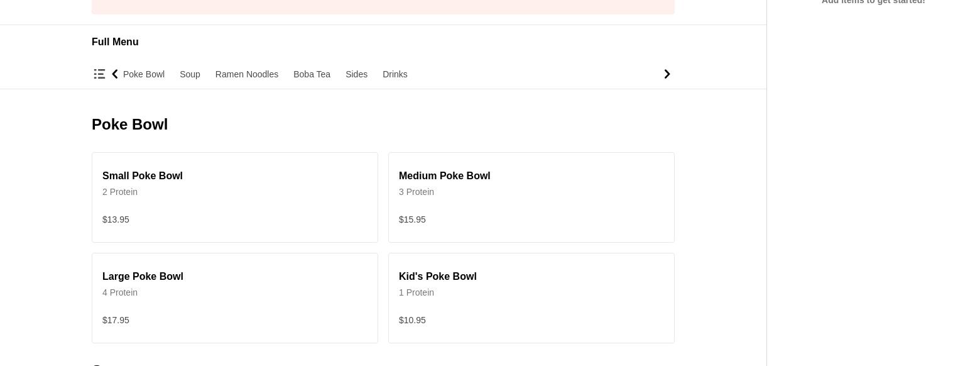Screen dimensions: 980x366
Task: Select the Medium Poke Bowl card
Action: tap(531, 197)
